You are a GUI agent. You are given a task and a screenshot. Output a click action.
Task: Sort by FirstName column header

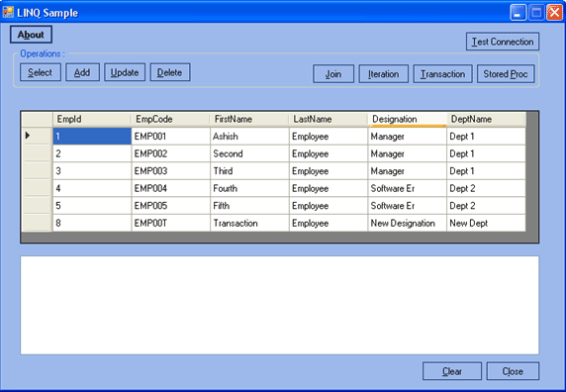point(249,119)
